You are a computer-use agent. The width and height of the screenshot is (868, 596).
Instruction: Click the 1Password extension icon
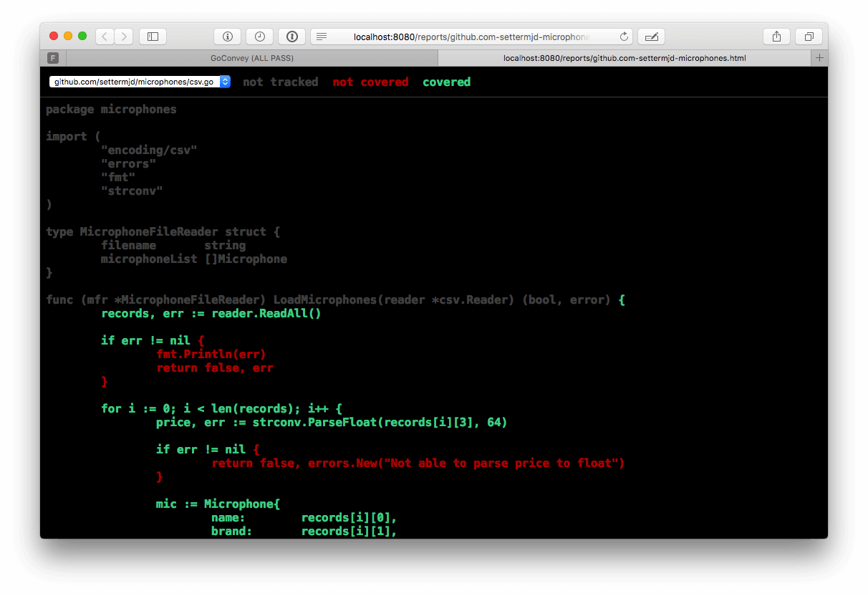pos(292,37)
